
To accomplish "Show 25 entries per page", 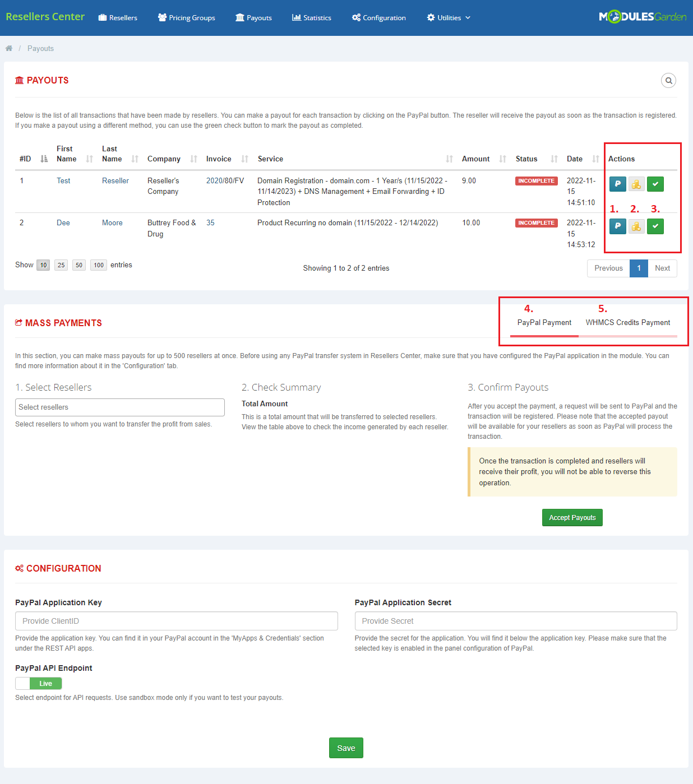I will (61, 265).
